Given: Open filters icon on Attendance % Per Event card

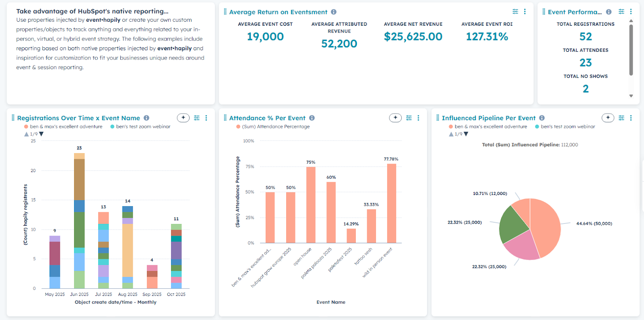Looking at the screenshot, I should pyautogui.click(x=409, y=118).
